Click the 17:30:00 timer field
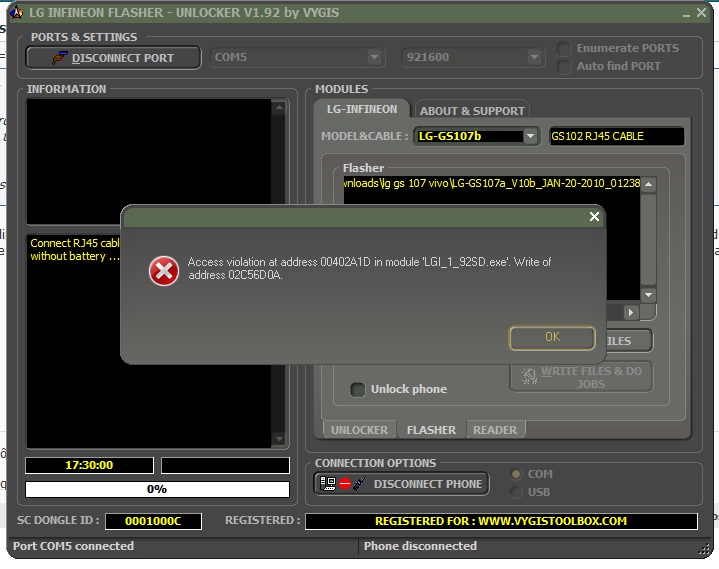Viewport: 719px width, 569px height. tap(89, 465)
